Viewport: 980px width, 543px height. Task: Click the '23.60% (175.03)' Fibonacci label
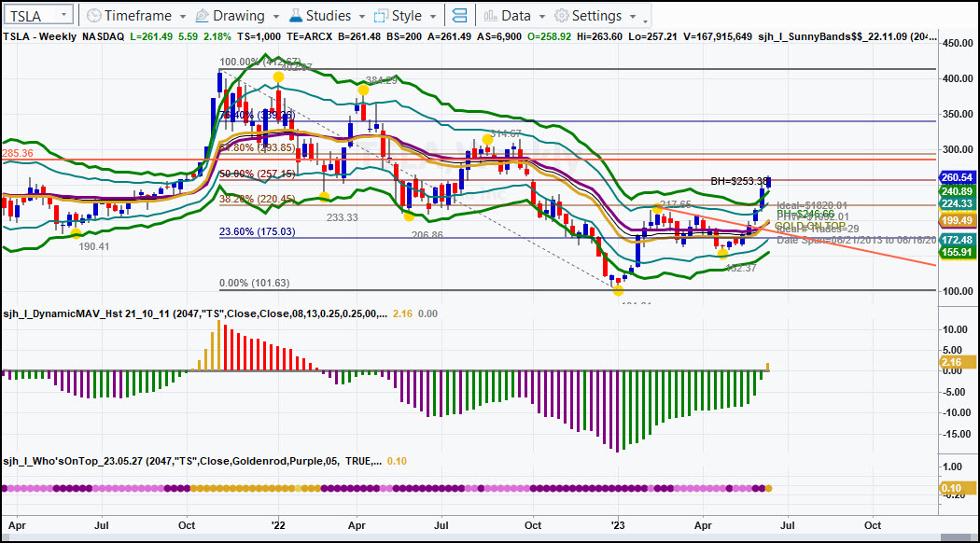[257, 231]
